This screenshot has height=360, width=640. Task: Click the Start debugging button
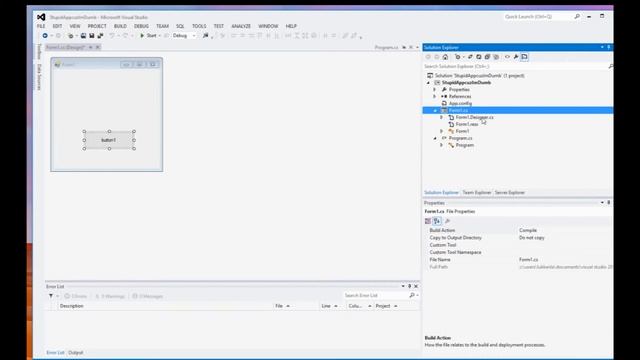pos(149,36)
